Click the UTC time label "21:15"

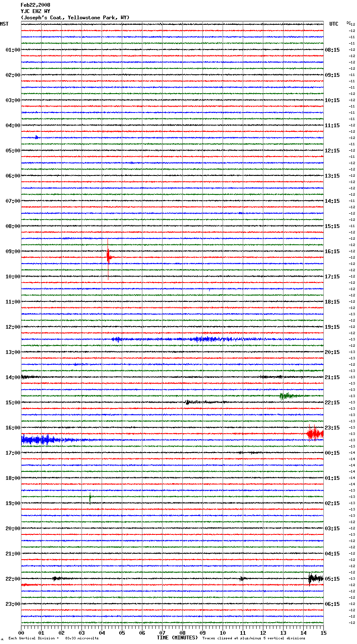coord(332,377)
